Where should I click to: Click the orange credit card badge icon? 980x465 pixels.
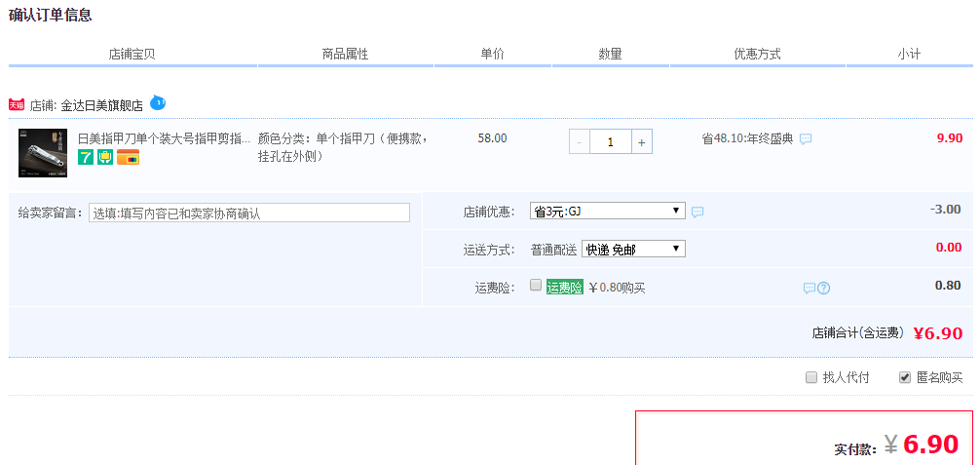click(129, 157)
